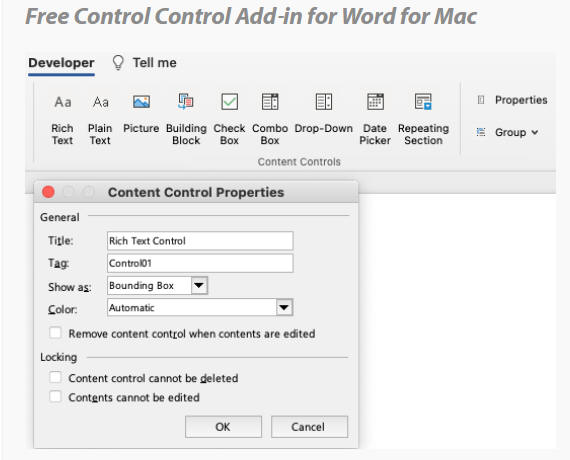The width and height of the screenshot is (570, 460).
Task: Insert a Check Box content control
Action: pyautogui.click(x=229, y=119)
